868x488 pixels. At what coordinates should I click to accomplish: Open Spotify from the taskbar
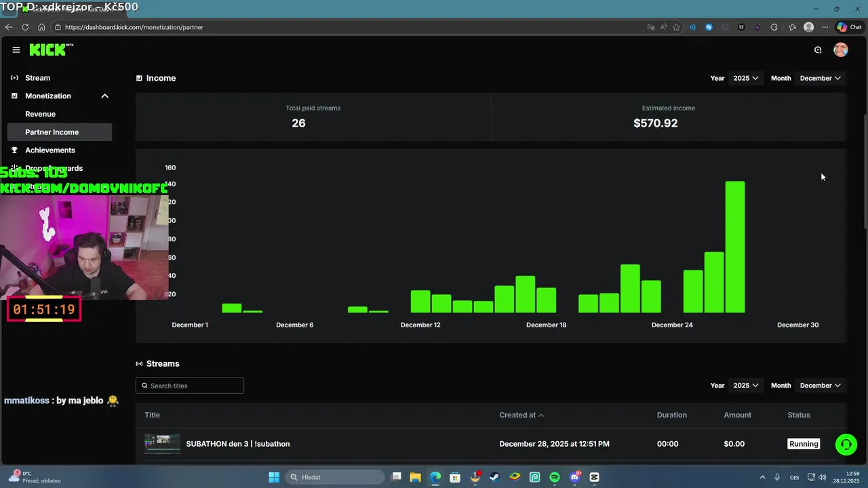555,477
